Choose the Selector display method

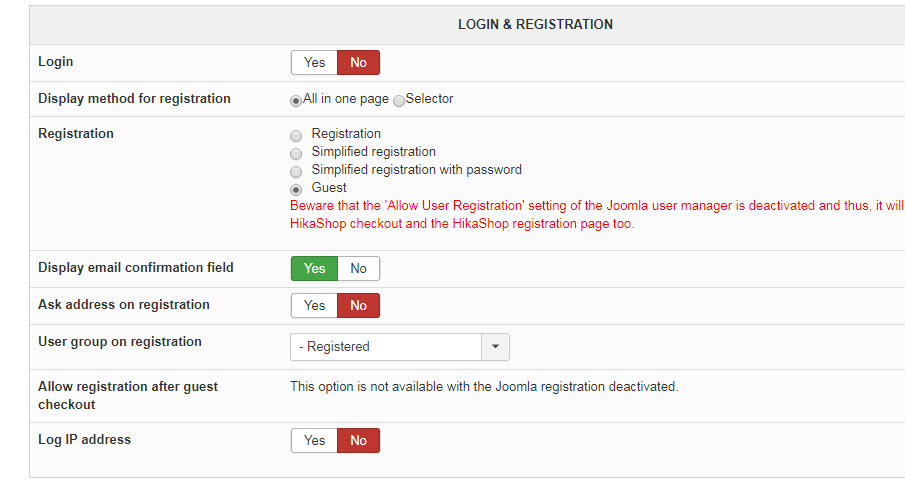(399, 100)
